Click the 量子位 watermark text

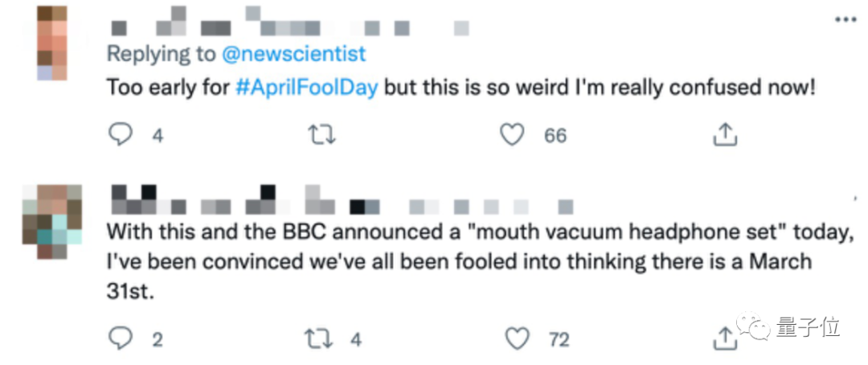tap(808, 327)
